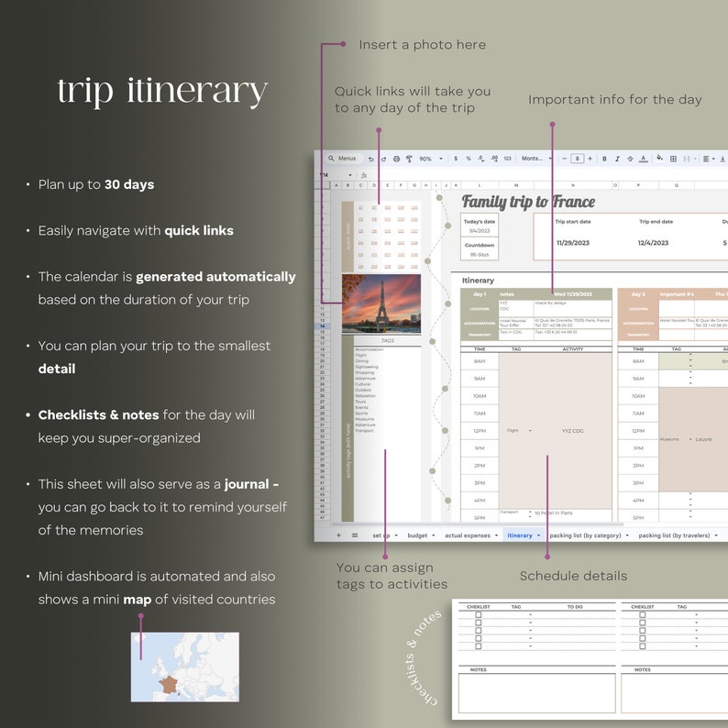The width and height of the screenshot is (728, 728).
Task: Tick first checkbox in right checklist
Action: point(643,614)
